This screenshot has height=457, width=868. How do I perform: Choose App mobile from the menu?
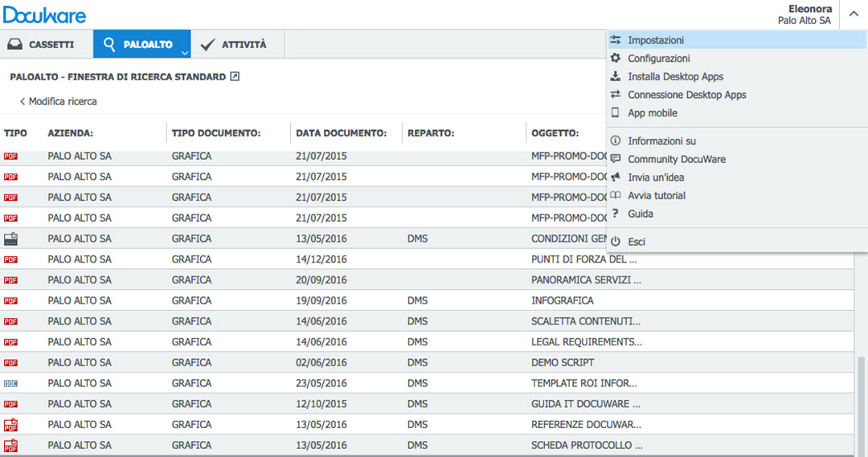737,113
